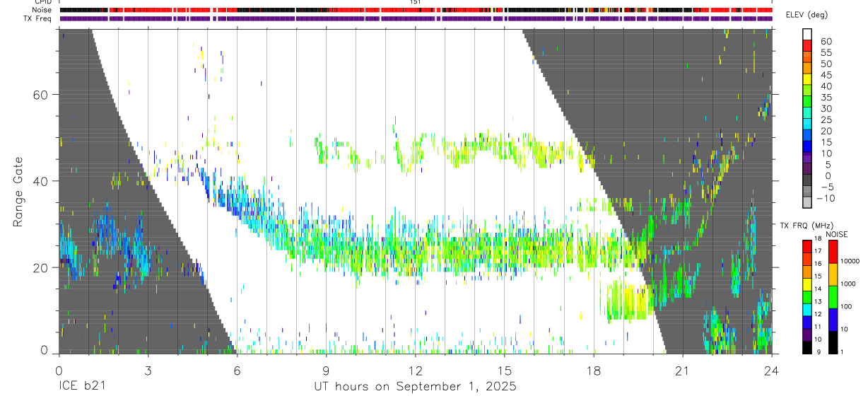Viewport: 868px width, 401px height.
Task: Click the 'Range Gate' vertical axis title
Action: pyautogui.click(x=18, y=192)
